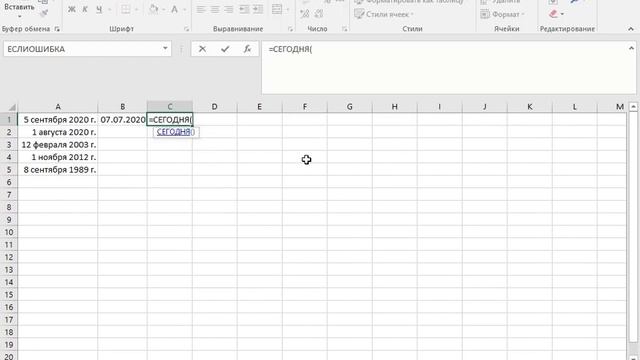Select column K header

pos(530,107)
